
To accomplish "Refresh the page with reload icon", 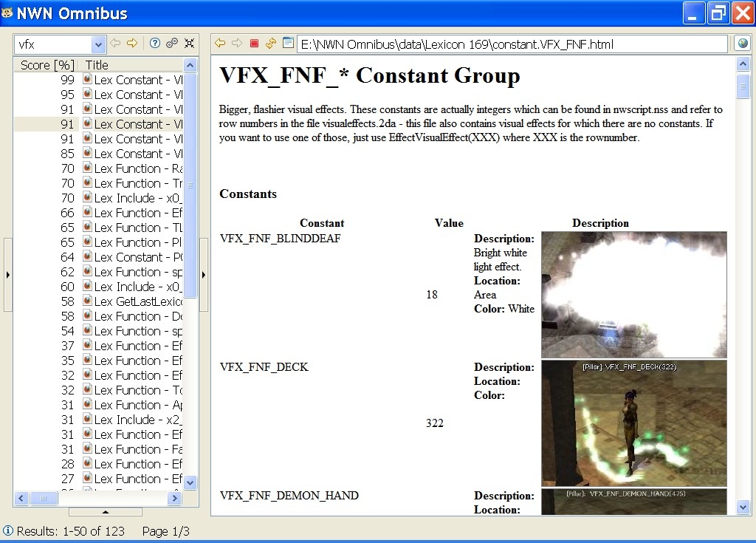I will [271, 44].
